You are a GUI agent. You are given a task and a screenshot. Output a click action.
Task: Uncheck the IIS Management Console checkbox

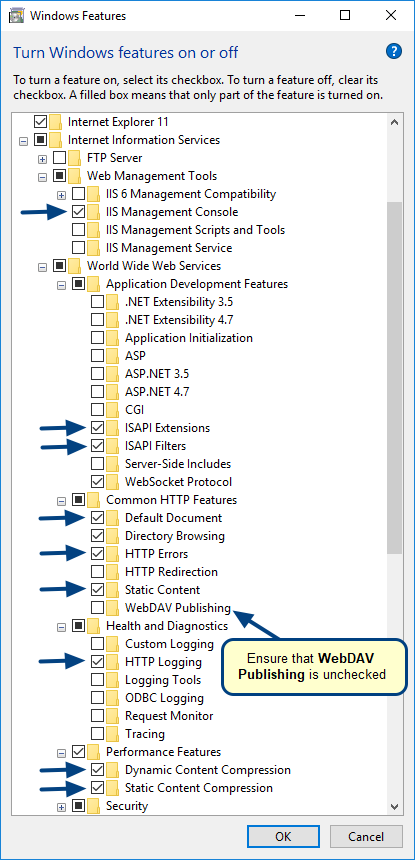tap(78, 212)
